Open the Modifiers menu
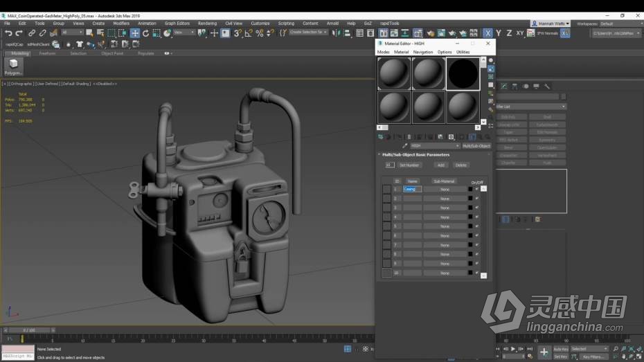The image size is (644, 362). [120, 24]
